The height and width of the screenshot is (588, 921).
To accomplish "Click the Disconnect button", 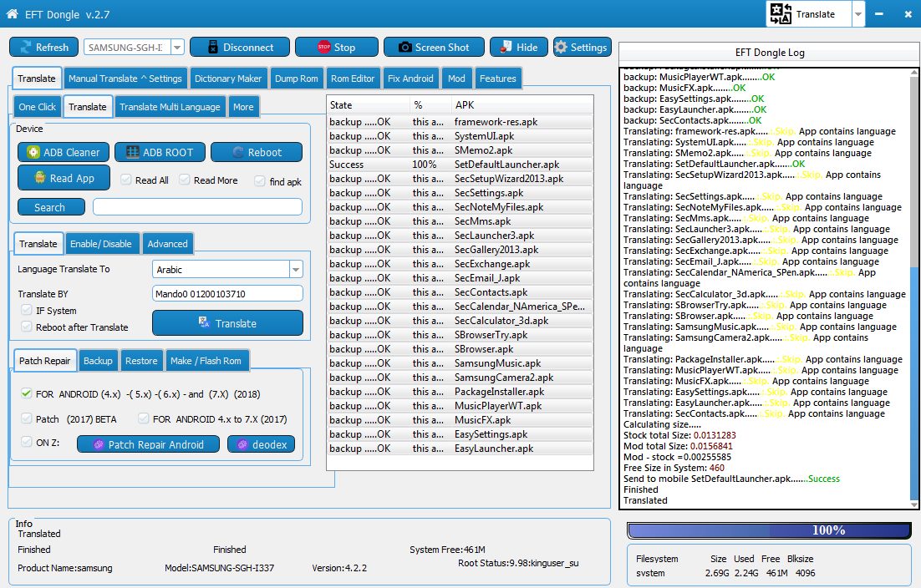I will tap(240, 47).
